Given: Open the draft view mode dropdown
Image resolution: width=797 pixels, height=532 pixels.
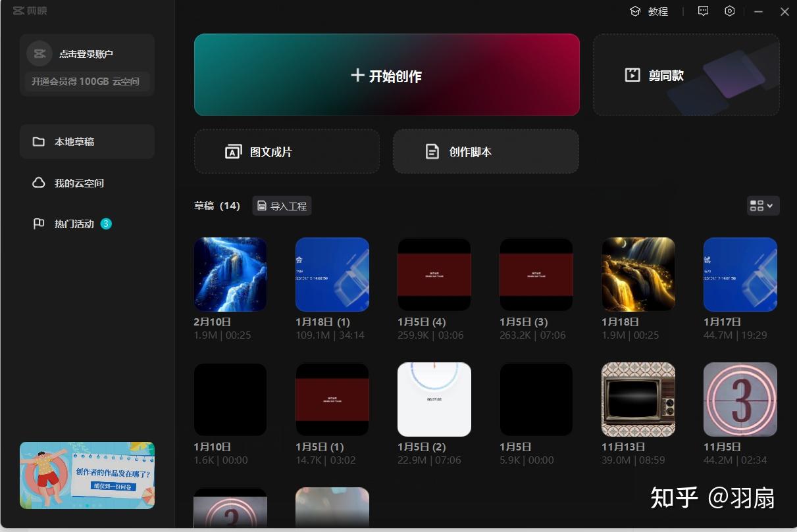Looking at the screenshot, I should (x=763, y=206).
